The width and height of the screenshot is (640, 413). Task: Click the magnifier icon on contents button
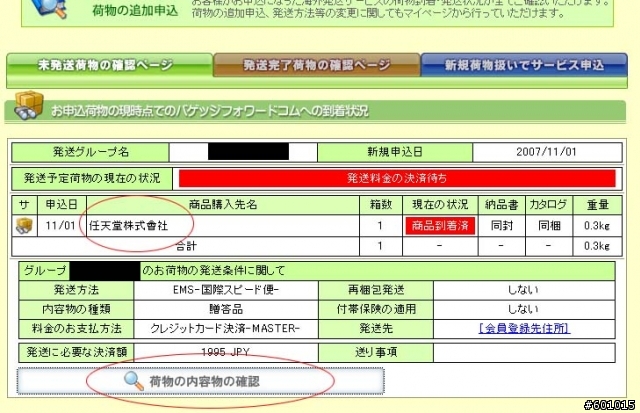[133, 381]
